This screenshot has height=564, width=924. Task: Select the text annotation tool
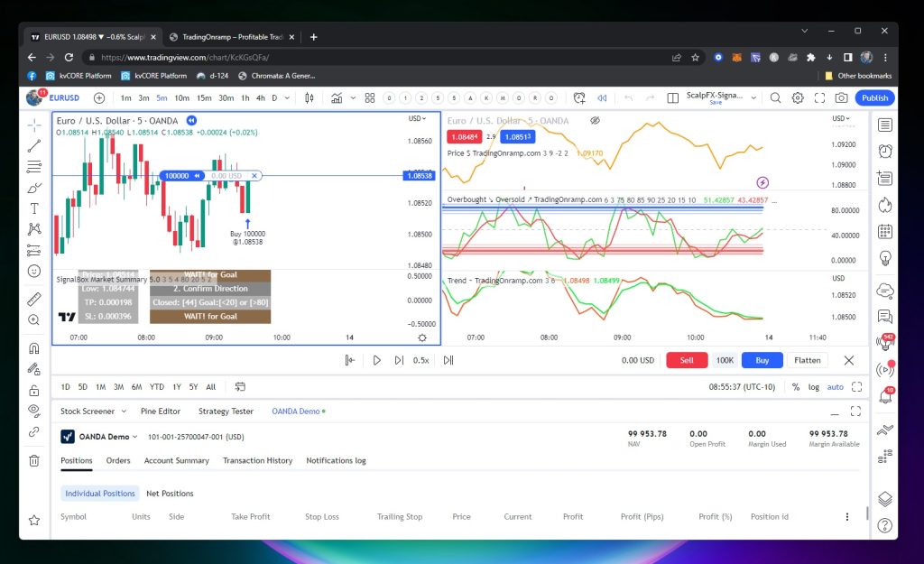(34, 208)
